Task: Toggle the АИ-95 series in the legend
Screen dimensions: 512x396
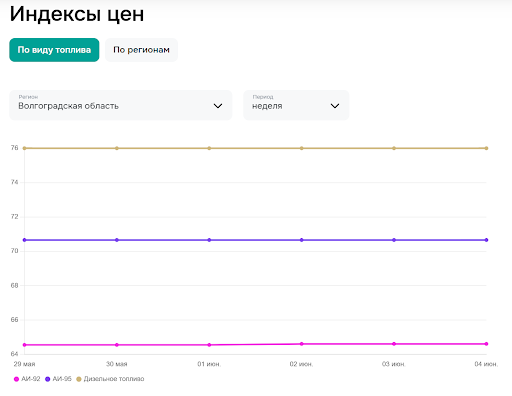Action: [58, 379]
